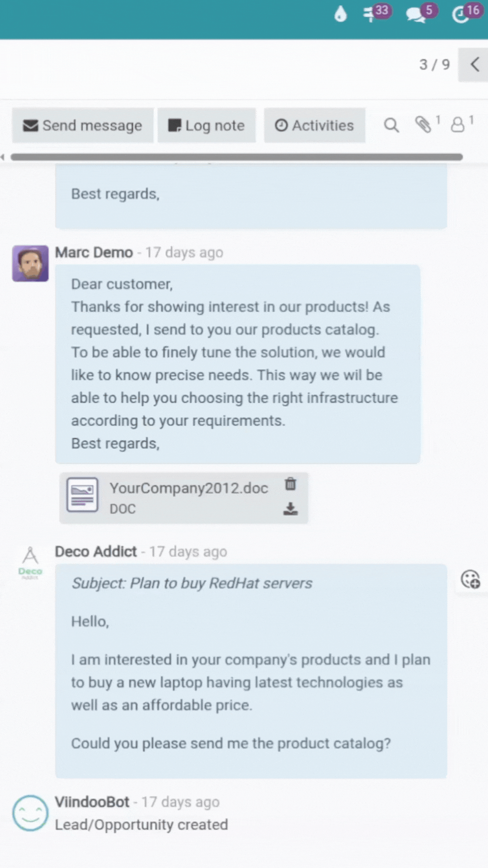
Task: Open the Activities tab
Action: pos(314,125)
